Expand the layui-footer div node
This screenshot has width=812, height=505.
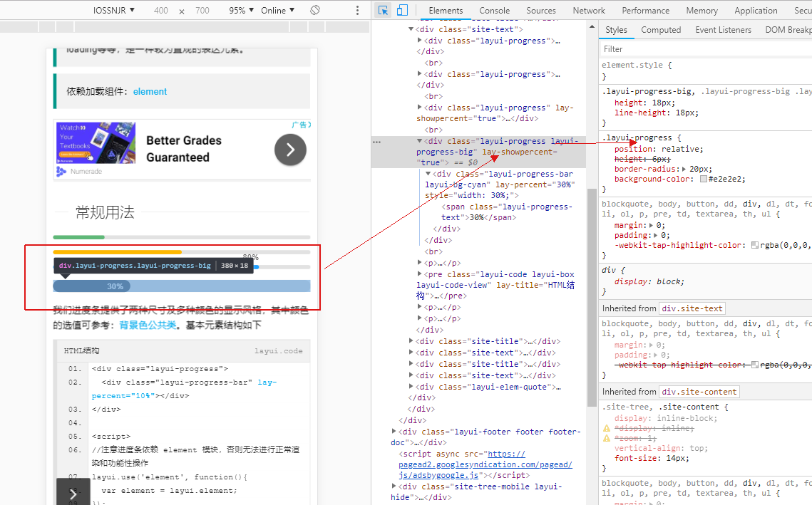(394, 431)
